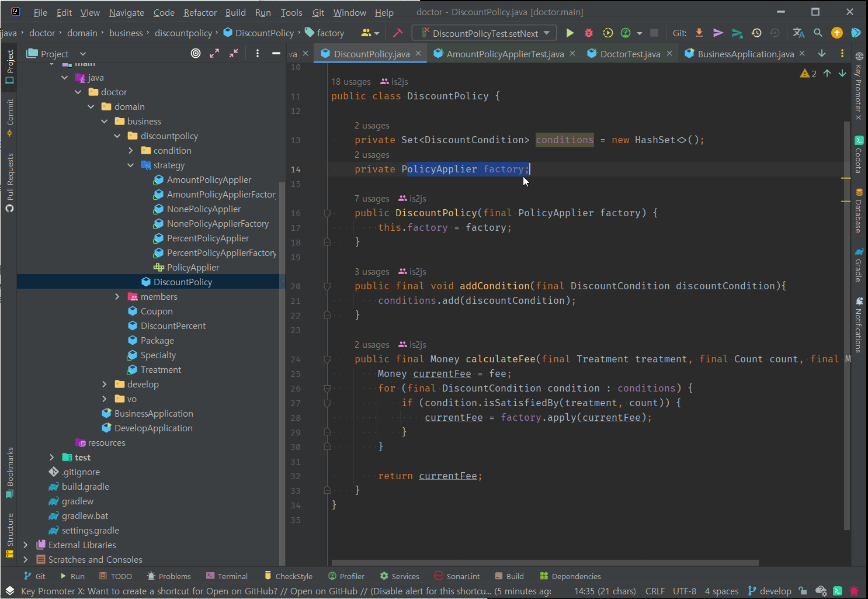Open the Refactor menu

coord(200,12)
